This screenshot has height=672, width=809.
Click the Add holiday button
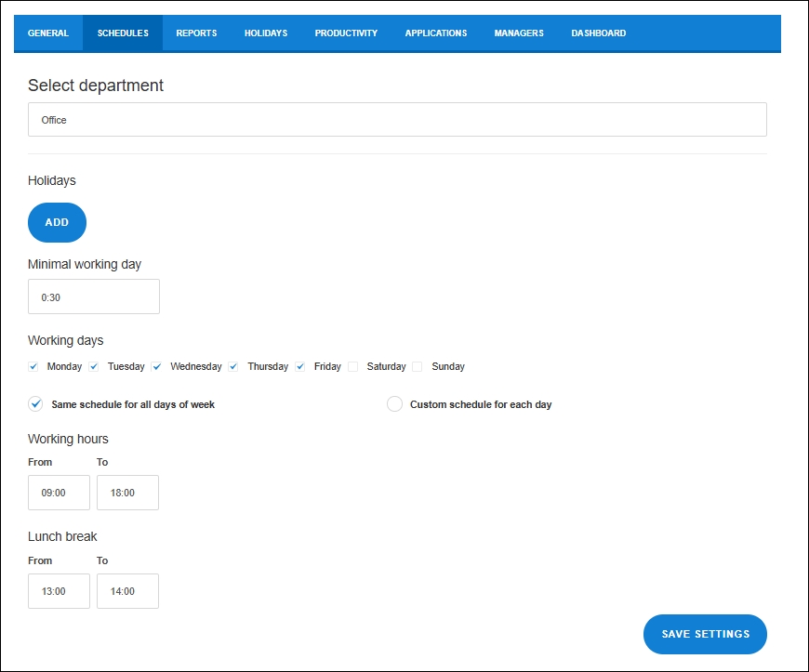(57, 223)
